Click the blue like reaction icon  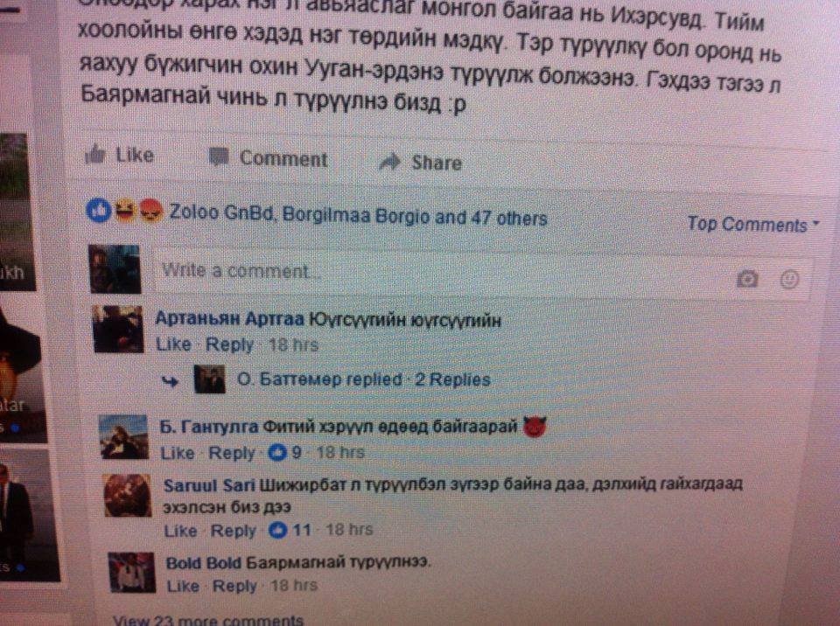(x=99, y=211)
